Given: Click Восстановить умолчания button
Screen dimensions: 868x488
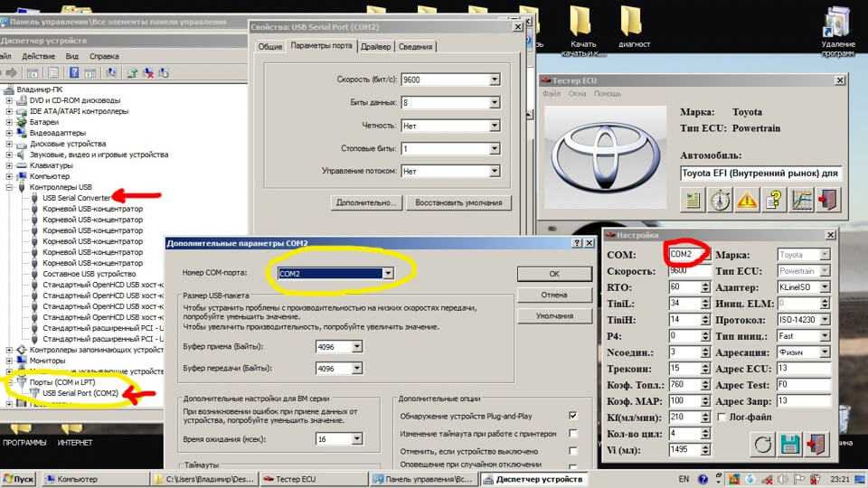Looking at the screenshot, I should [459, 202].
